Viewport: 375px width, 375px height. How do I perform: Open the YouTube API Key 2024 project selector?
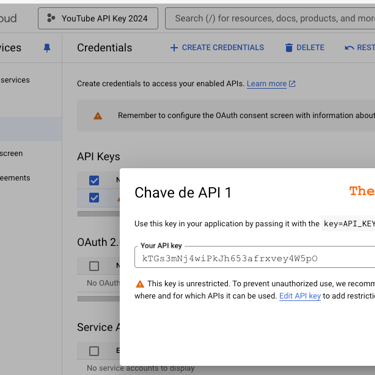click(x=98, y=19)
